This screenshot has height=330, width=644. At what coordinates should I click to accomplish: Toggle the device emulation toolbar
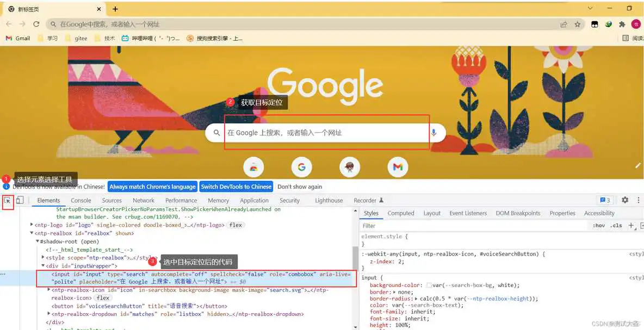tap(20, 200)
